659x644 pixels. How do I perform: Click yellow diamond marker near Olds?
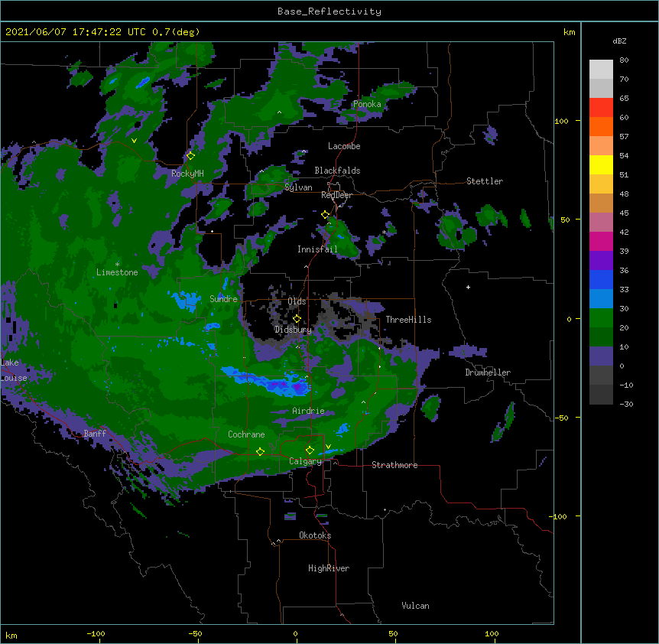click(297, 319)
